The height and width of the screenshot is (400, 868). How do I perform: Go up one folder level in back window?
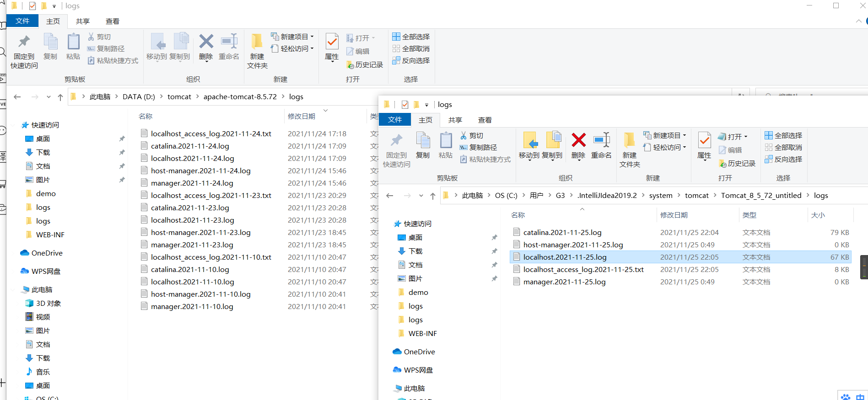[60, 97]
